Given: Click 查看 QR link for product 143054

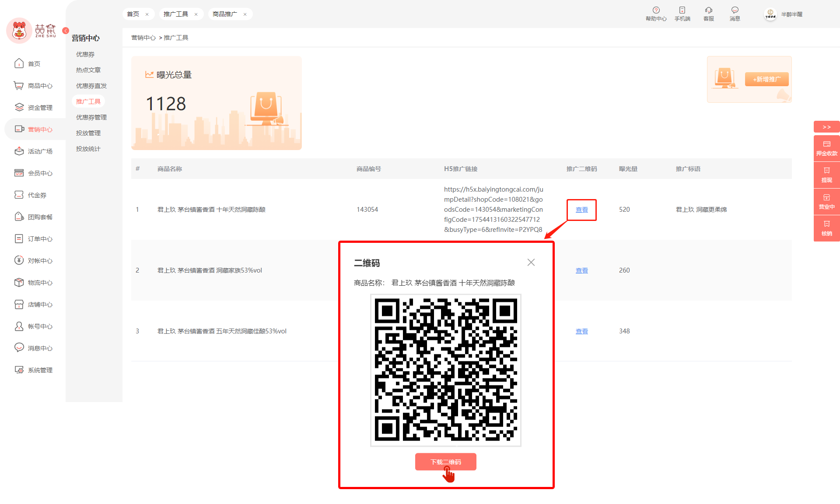Looking at the screenshot, I should (x=581, y=210).
